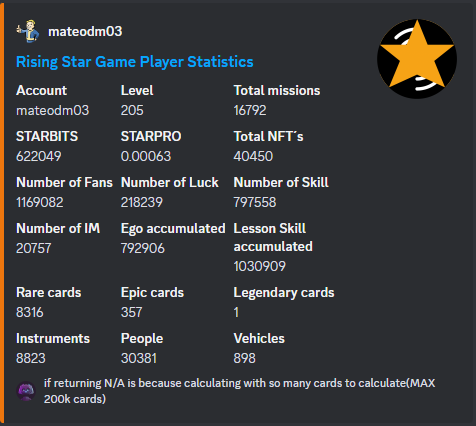This screenshot has width=476, height=426.
Task: Click Lesson Skill accumulated value 1030909
Action: [259, 266]
